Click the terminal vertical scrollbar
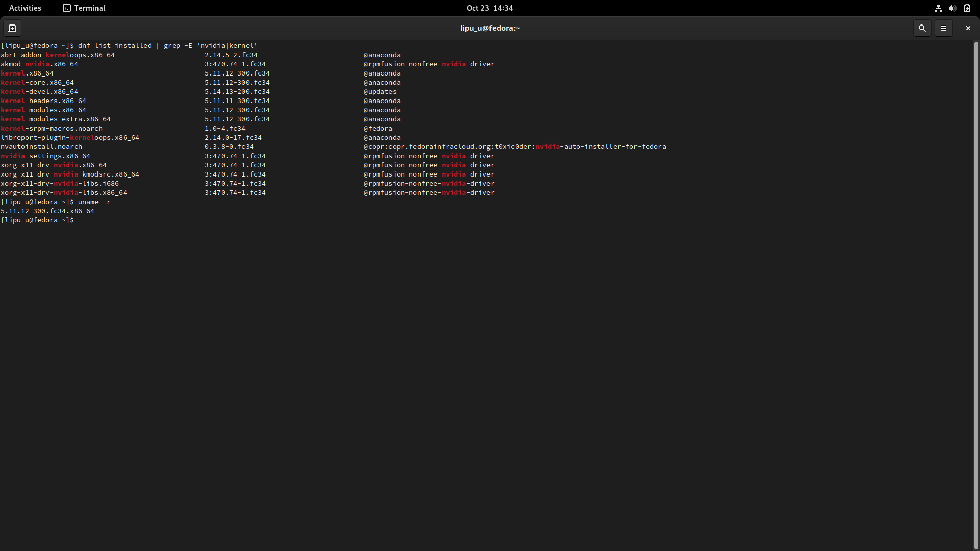Viewport: 980px width, 551px height. pos(976,296)
